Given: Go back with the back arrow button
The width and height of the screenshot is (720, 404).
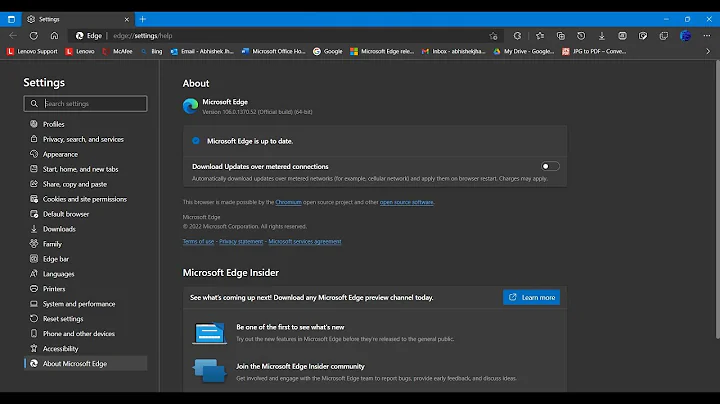Looking at the screenshot, I should pos(13,35).
